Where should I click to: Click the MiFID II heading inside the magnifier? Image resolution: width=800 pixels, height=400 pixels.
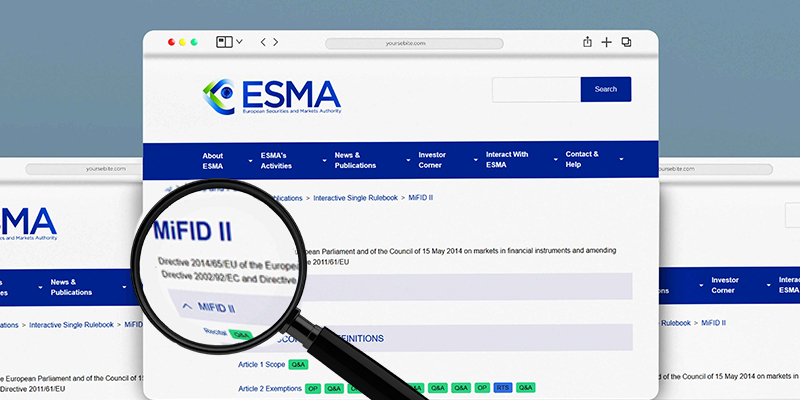pos(193,231)
